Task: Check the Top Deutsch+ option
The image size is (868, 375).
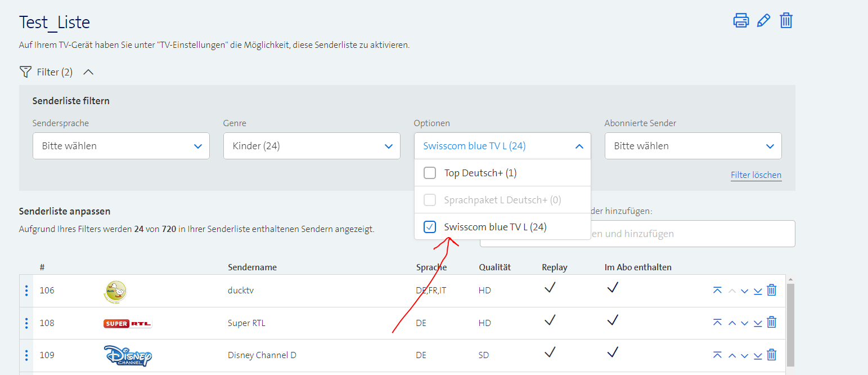Action: point(430,172)
